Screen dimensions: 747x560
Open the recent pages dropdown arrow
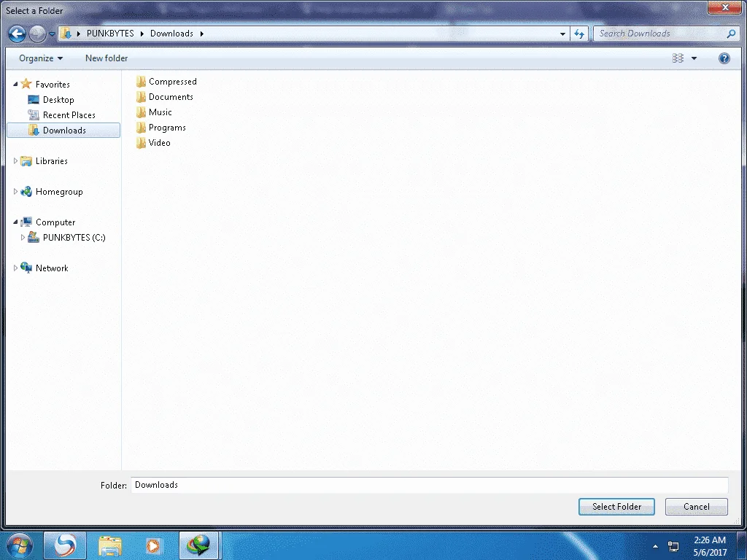[52, 34]
